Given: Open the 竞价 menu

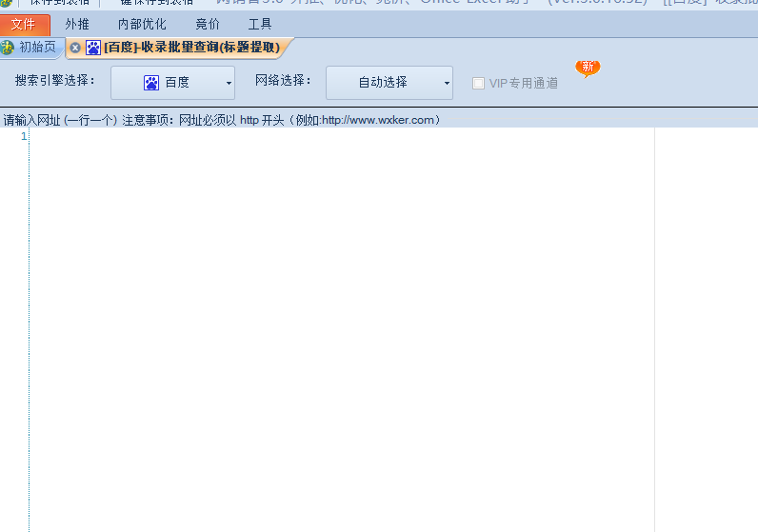Looking at the screenshot, I should 208,24.
